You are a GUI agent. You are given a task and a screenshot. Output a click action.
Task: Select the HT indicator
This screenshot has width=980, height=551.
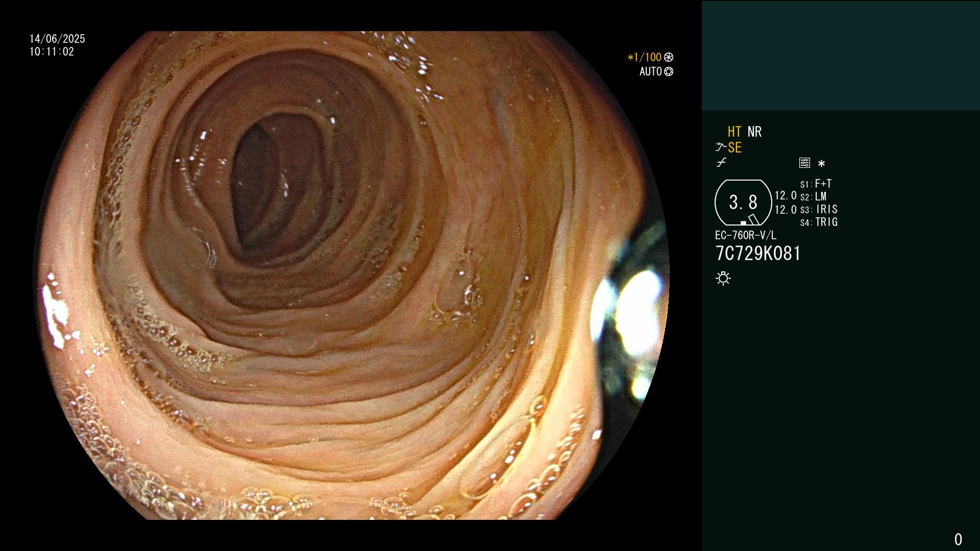coord(734,132)
